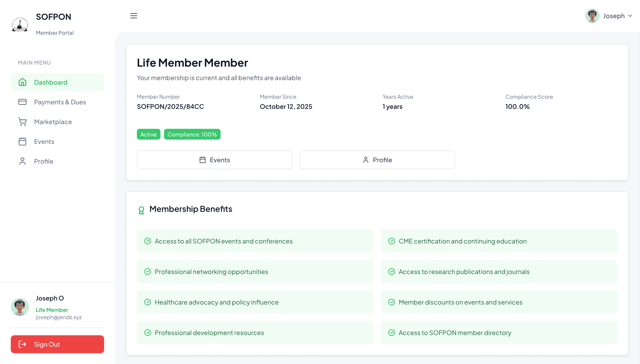Click member number SOFPON/2025/84CC
Viewport: 640px width, 364px height.
point(170,107)
